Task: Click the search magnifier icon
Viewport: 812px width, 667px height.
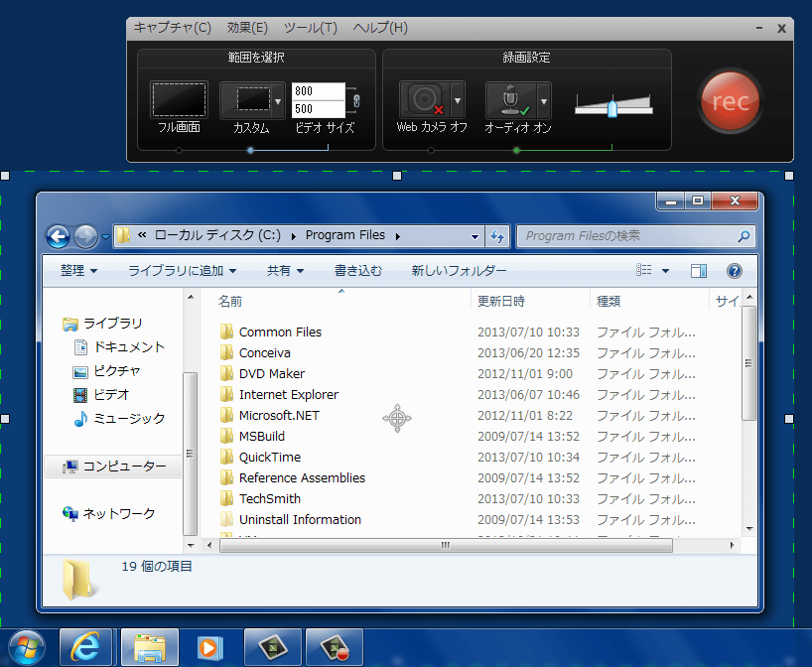Action: click(x=744, y=236)
